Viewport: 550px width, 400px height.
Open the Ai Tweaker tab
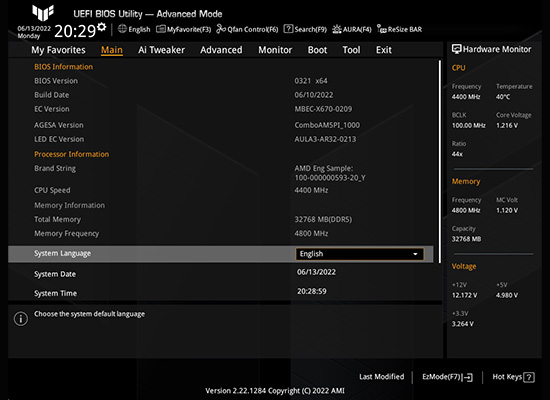coord(161,50)
